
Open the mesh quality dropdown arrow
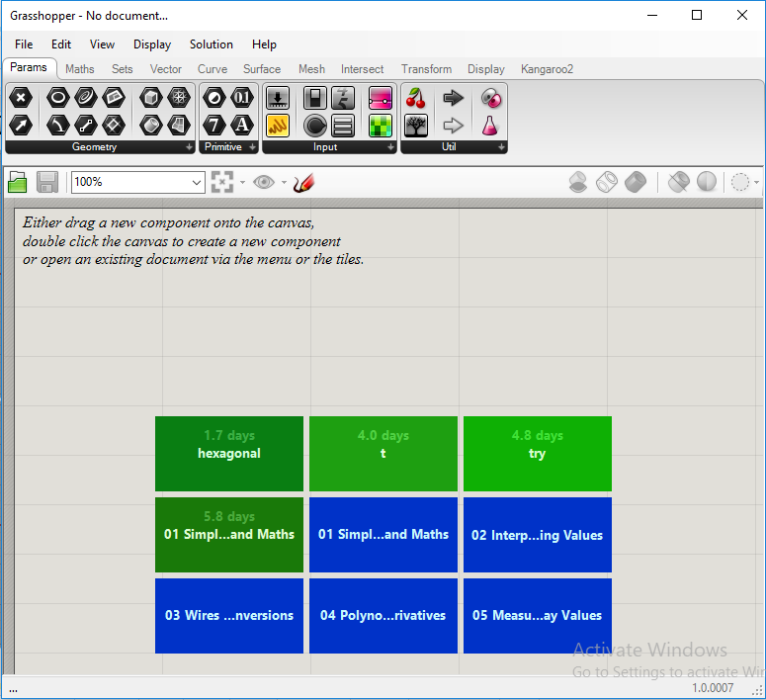(x=757, y=182)
